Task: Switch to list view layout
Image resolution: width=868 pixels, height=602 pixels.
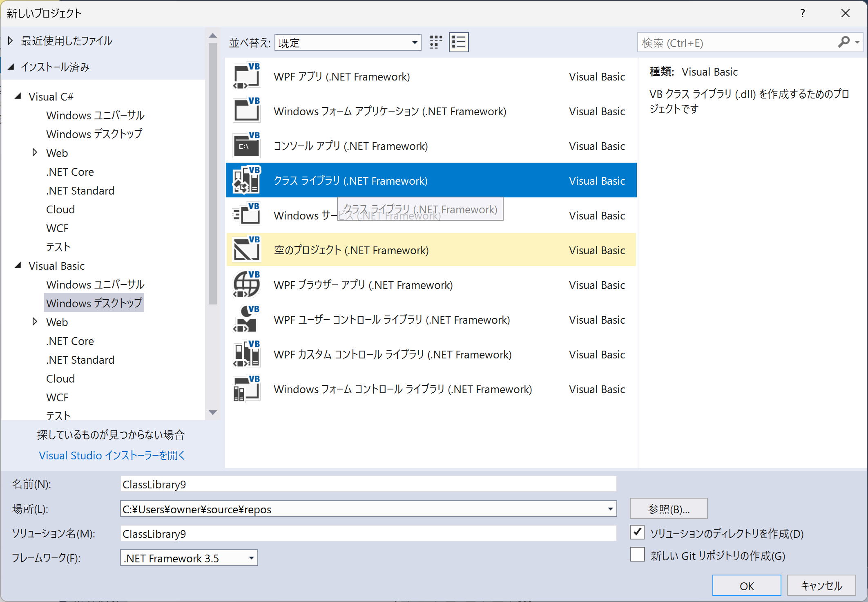Action: coord(459,43)
